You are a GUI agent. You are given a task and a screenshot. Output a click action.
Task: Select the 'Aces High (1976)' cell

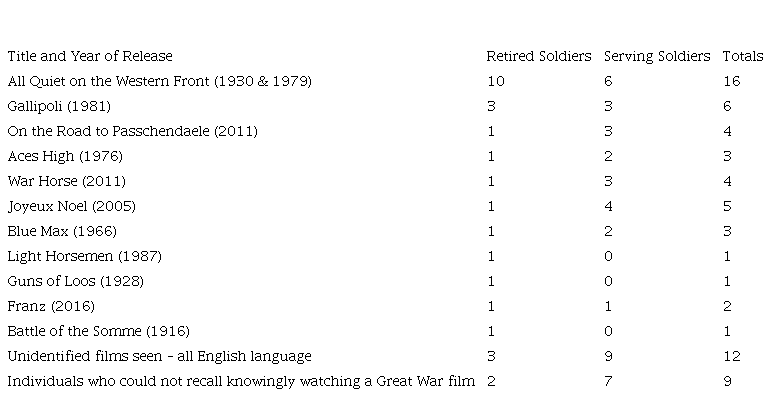65,156
